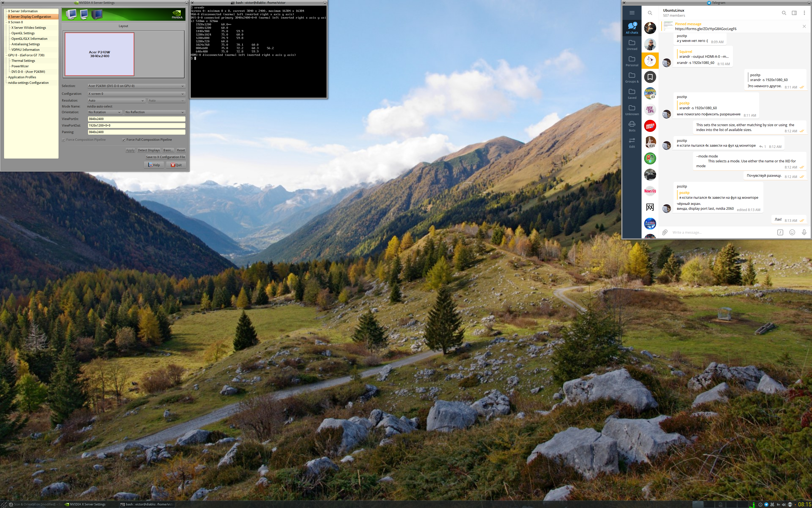This screenshot has width=812, height=508.
Task: Click the Basic... button
Action: [168, 150]
